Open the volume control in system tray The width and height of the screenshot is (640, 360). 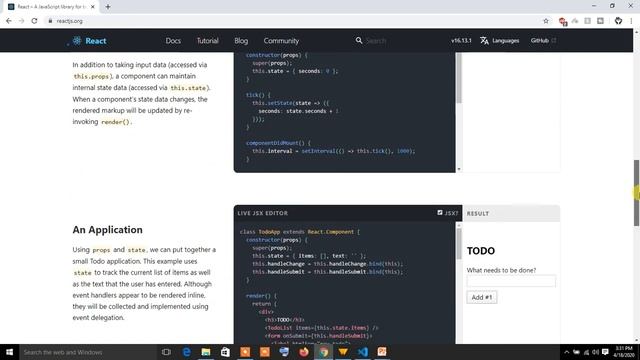pos(596,352)
